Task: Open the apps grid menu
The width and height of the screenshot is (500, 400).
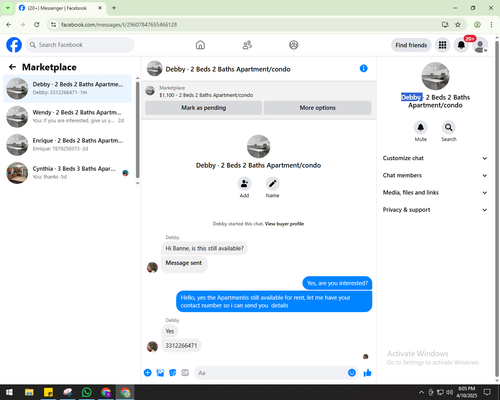Action: (442, 45)
